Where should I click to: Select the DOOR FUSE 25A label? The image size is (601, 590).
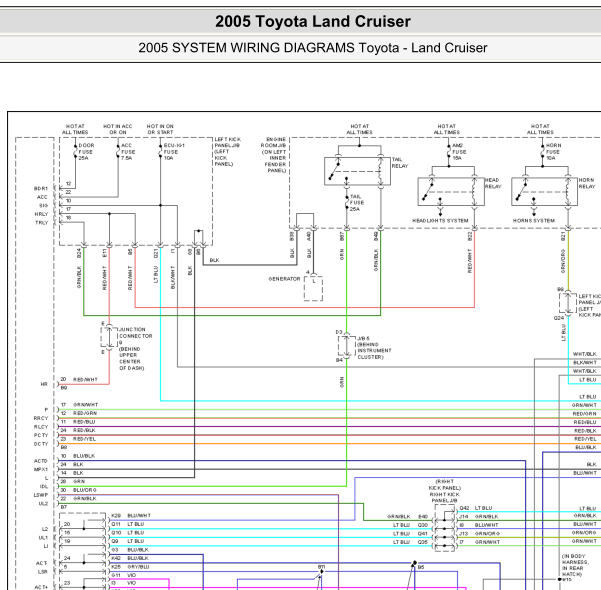pyautogui.click(x=86, y=152)
